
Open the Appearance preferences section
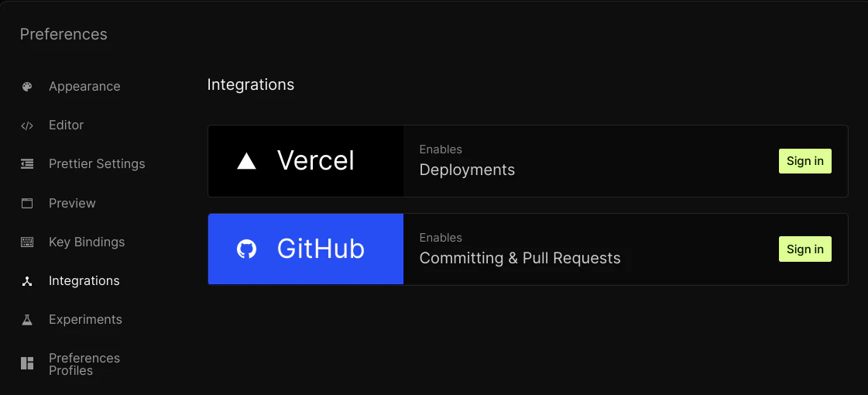pyautogui.click(x=84, y=87)
